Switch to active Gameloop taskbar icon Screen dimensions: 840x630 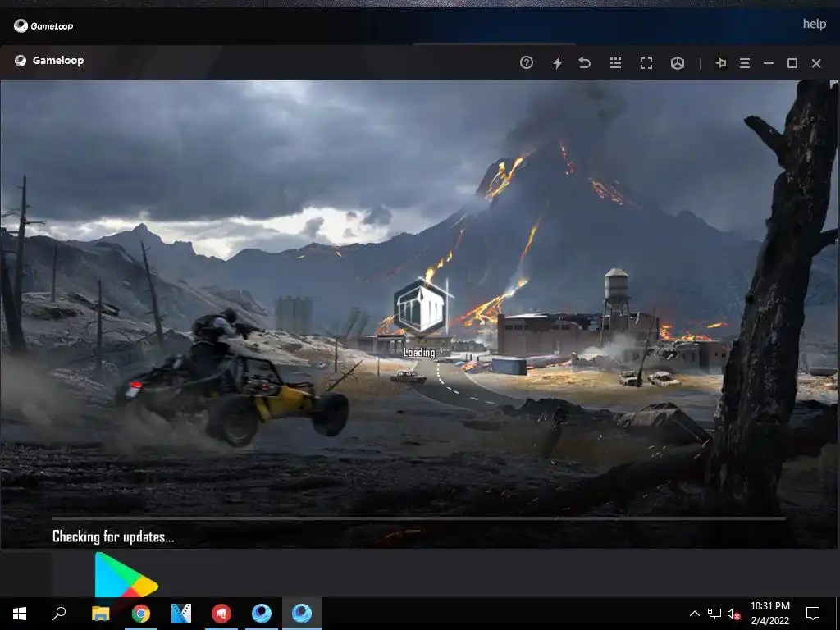(302, 614)
